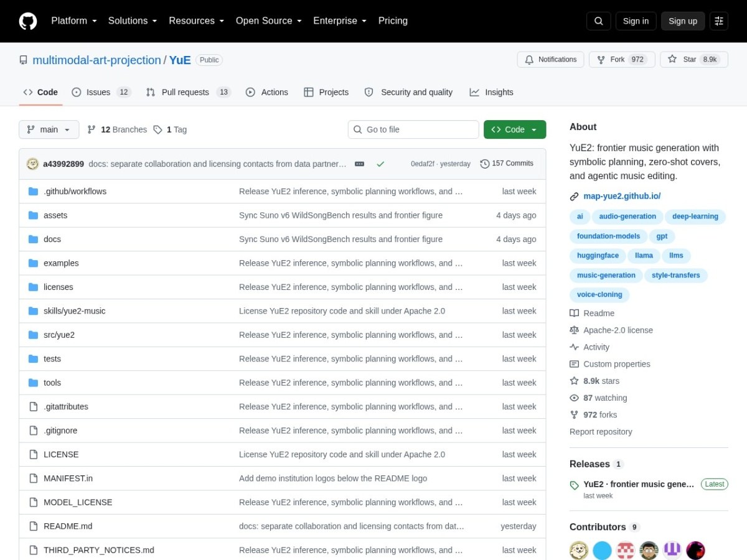This screenshot has height=560, width=747.
Task: Click the search magnifier icon in header
Action: click(x=598, y=21)
